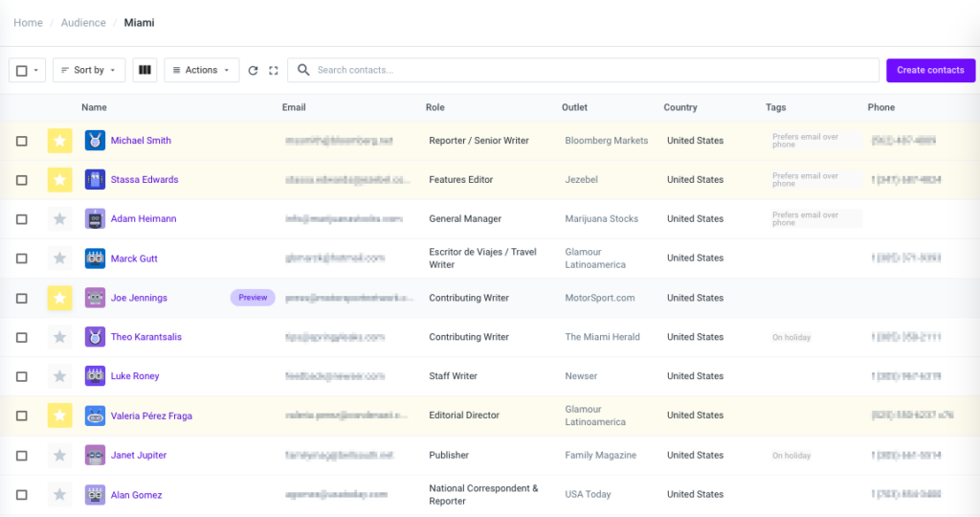980x517 pixels.
Task: Click the refresh contacts icon
Action: [x=253, y=70]
